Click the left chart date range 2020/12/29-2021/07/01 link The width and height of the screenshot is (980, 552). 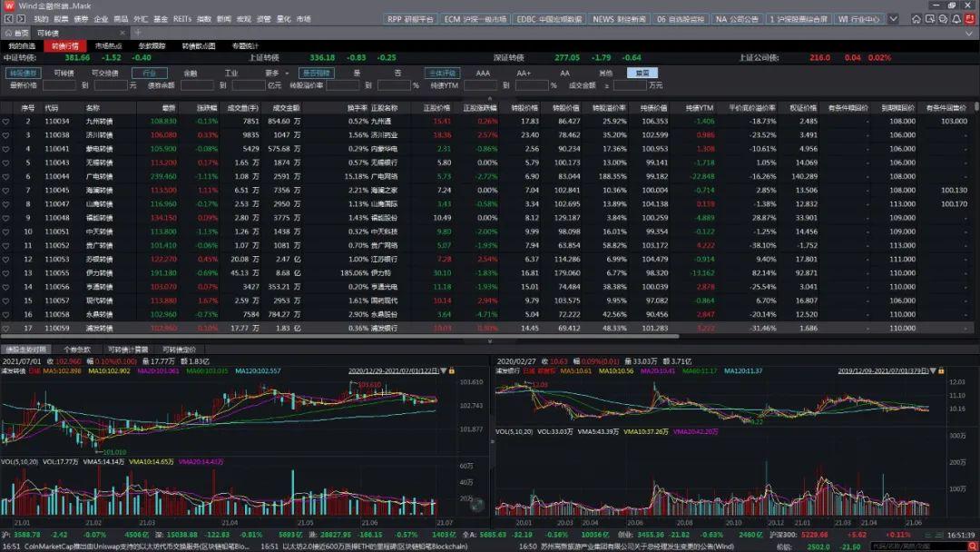(x=394, y=370)
